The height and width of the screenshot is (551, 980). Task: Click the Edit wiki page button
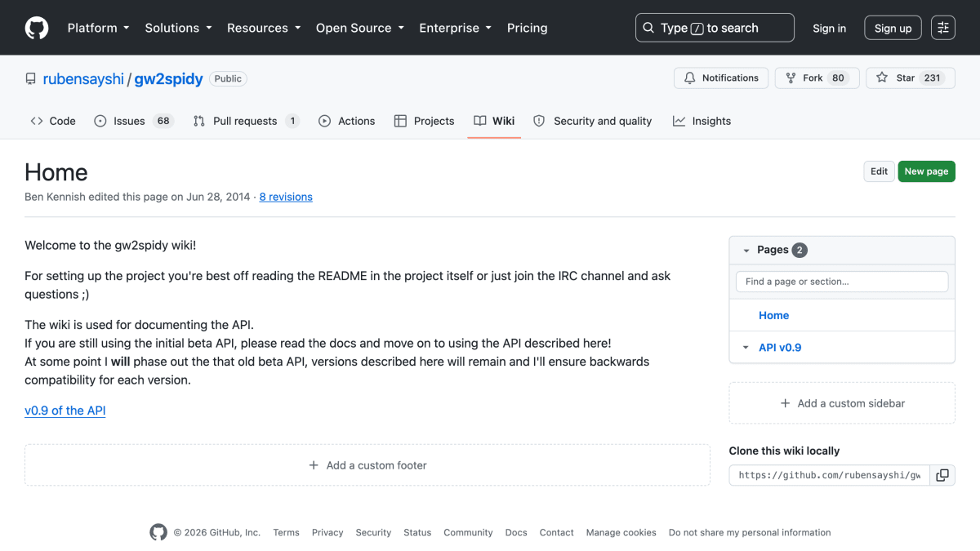click(879, 171)
